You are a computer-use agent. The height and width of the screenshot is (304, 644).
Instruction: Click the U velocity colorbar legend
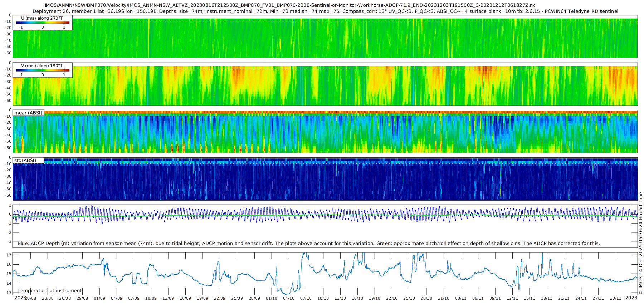42,23
